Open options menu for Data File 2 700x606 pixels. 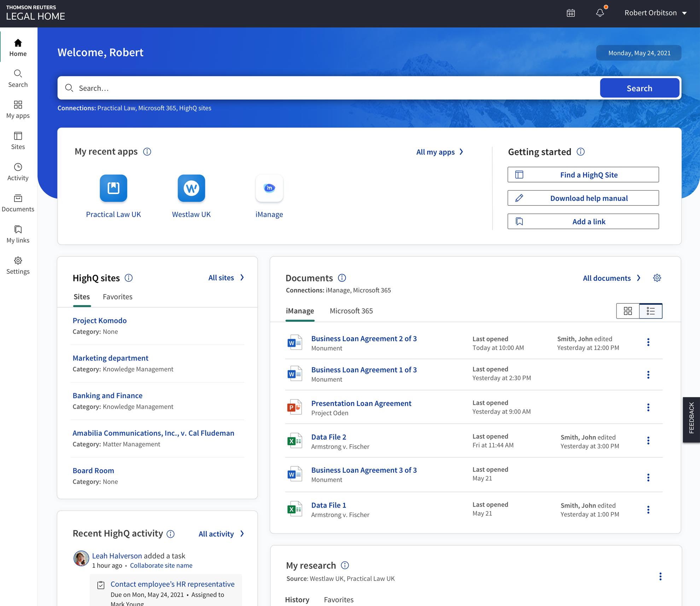pyautogui.click(x=648, y=441)
